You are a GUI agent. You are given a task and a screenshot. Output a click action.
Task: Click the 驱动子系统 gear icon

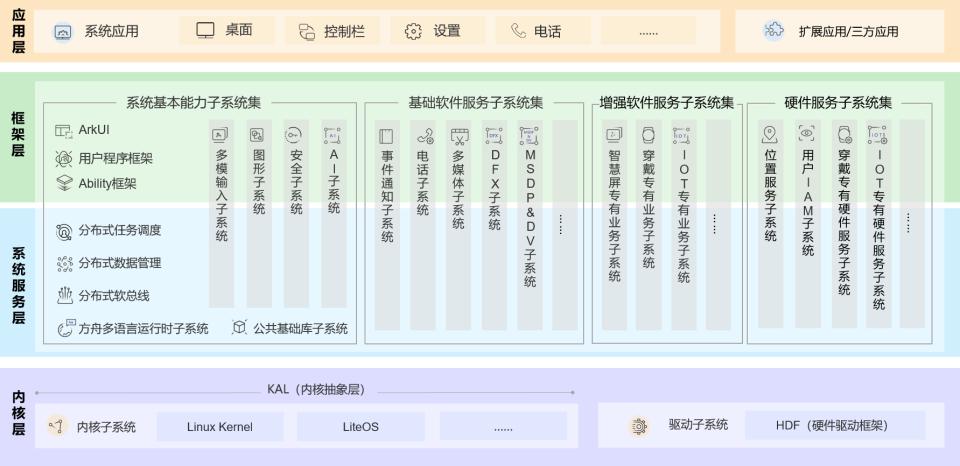[x=638, y=426]
